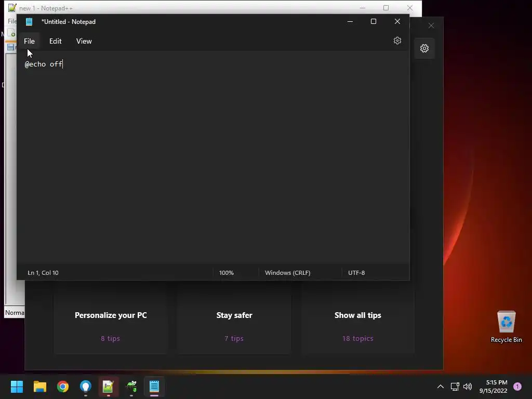Screen dimensions: 532x399
Task: Click the green chameleon taskbar icon
Action: pos(131,387)
